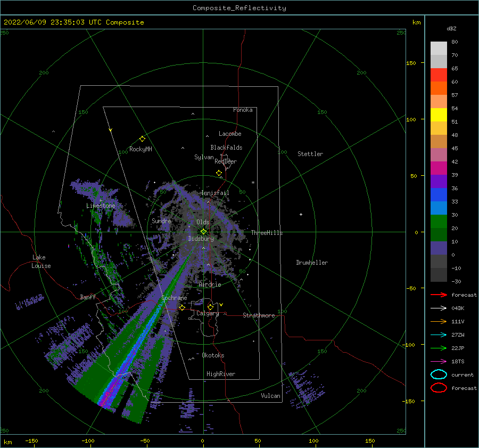Select the red 60-65 dBZ swatch
479x448 pixels.
[439, 75]
